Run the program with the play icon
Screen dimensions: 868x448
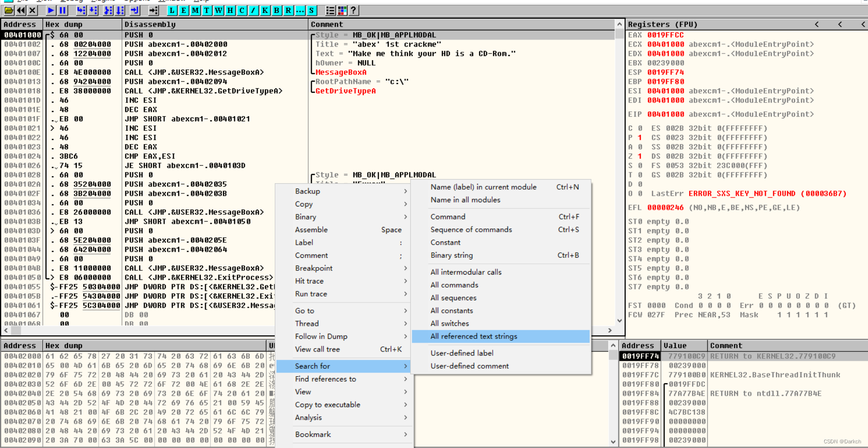click(51, 10)
